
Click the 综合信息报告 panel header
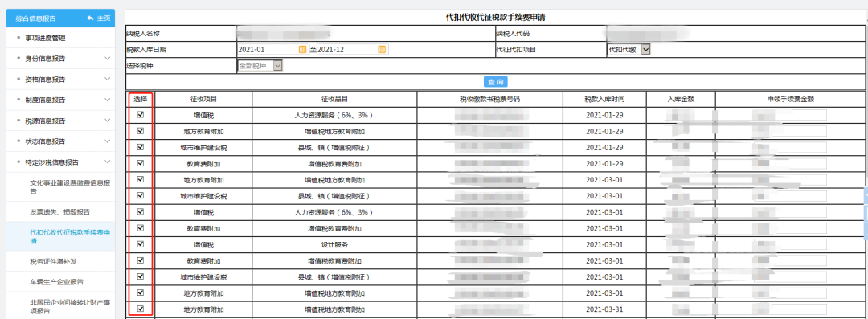[60, 18]
